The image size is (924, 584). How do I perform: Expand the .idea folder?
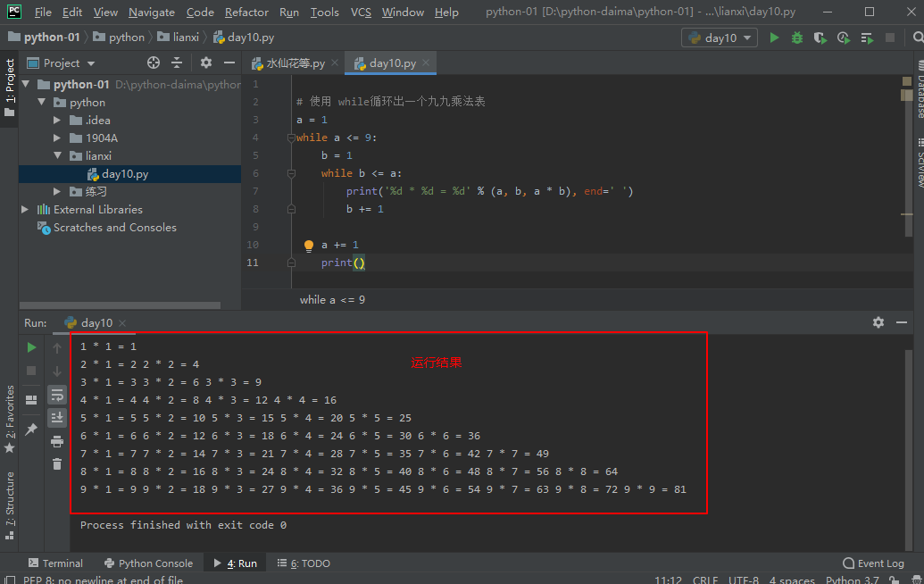click(x=57, y=121)
